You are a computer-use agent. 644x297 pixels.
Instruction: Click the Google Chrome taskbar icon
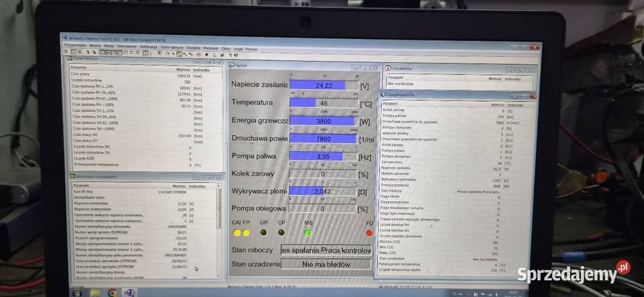(112, 293)
